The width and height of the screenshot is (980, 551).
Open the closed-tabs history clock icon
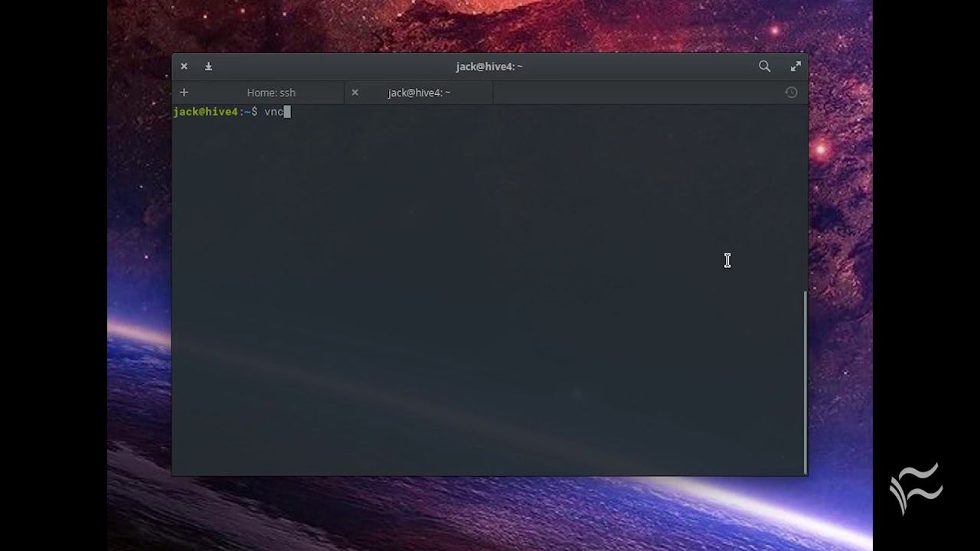coord(791,93)
